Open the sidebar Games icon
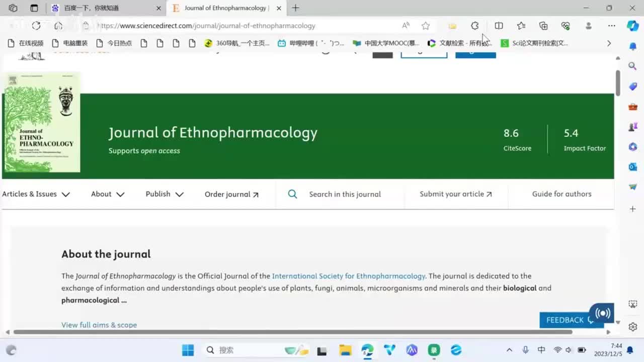This screenshot has width=644, height=362. [633, 127]
